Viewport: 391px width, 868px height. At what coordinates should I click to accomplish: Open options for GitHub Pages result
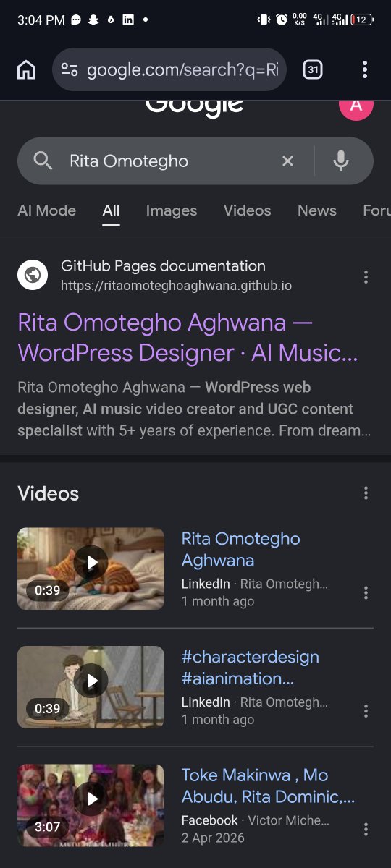tap(366, 277)
